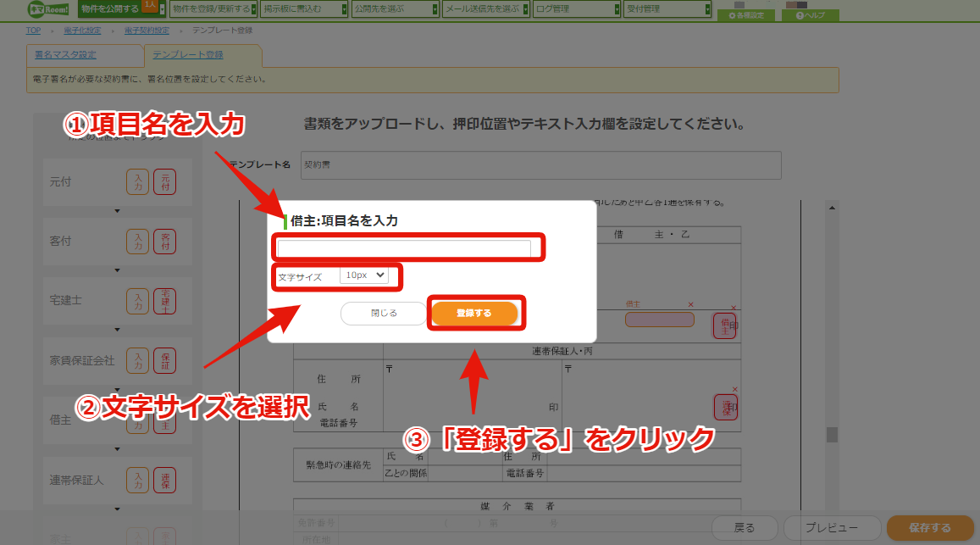The image size is (980, 545).
Task: Click the 戻る button
Action: pyautogui.click(x=745, y=528)
